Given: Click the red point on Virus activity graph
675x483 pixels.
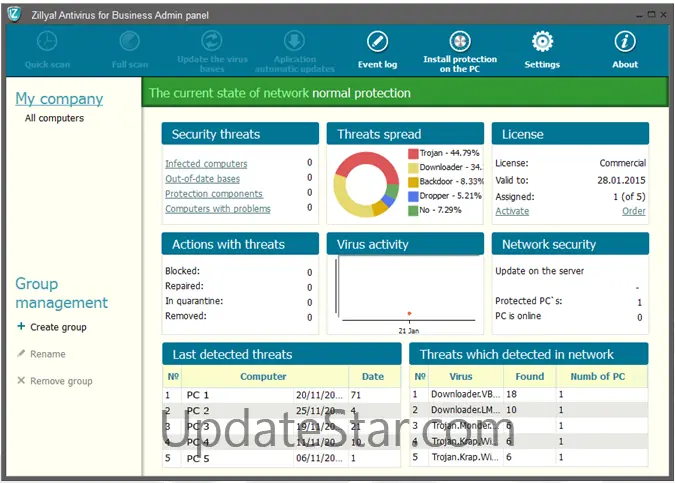Looking at the screenshot, I should point(409,313).
